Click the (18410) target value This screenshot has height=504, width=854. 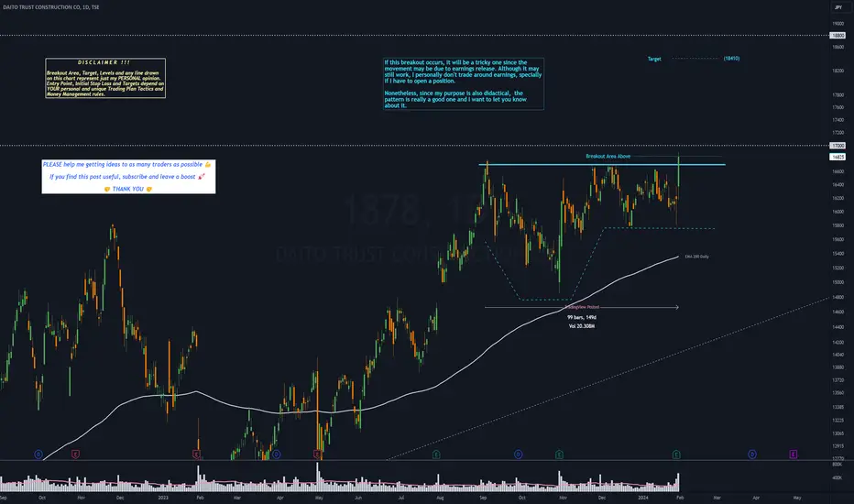[x=731, y=59]
